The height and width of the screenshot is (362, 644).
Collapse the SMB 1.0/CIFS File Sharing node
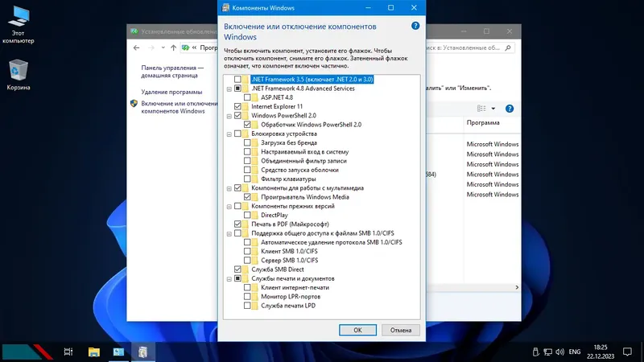pos(229,233)
